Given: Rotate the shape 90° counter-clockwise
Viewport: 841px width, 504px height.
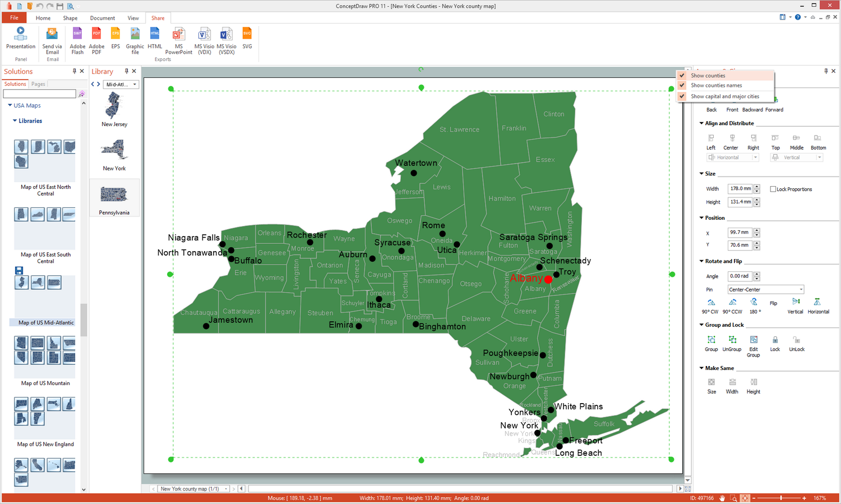Looking at the screenshot, I should pyautogui.click(x=732, y=306).
